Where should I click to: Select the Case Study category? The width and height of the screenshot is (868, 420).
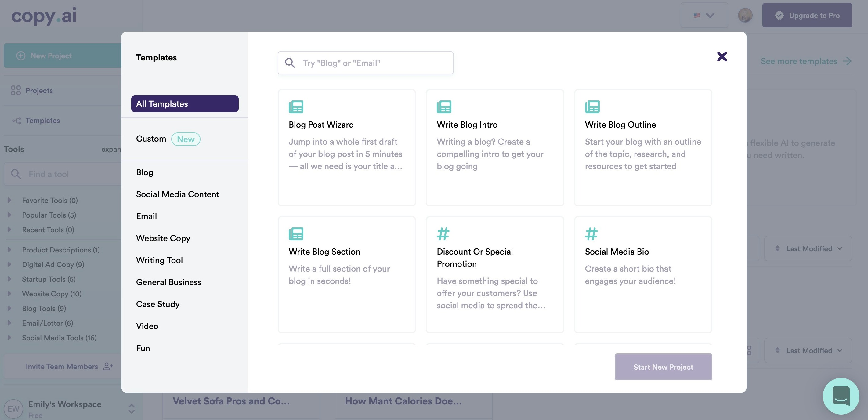(158, 304)
